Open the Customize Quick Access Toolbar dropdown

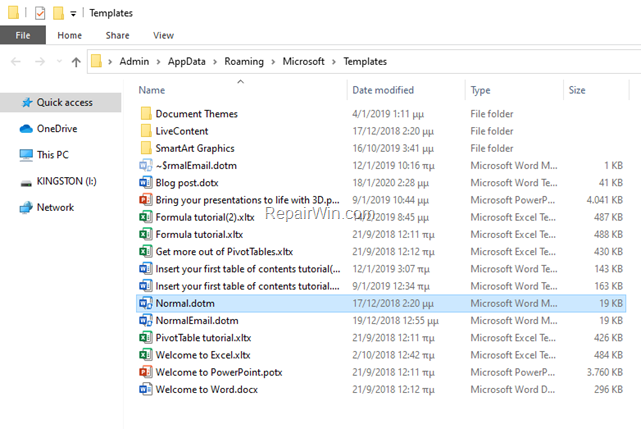[x=73, y=14]
